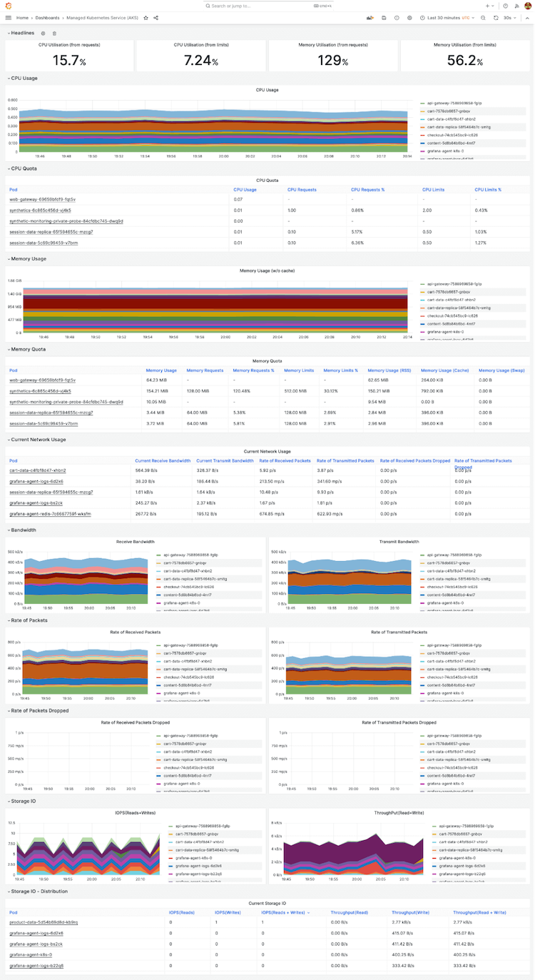Open Dashboards breadcrumb item
535x980 pixels.
(48, 17)
